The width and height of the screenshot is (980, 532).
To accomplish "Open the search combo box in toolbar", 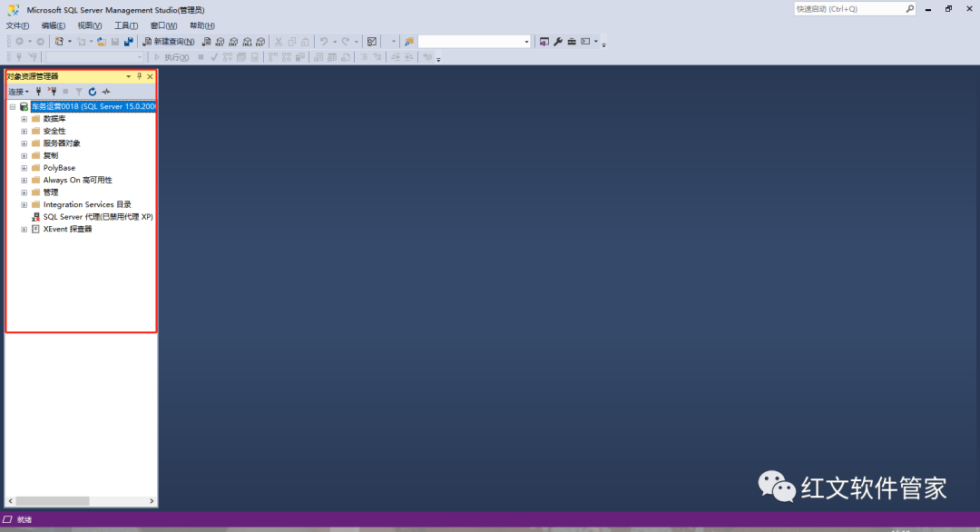I will [x=475, y=41].
